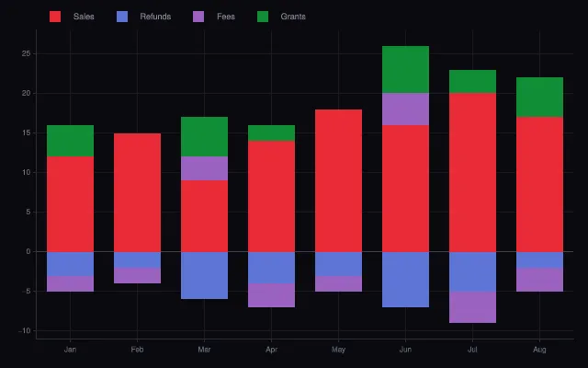Select the red Sales bar for Mar
This screenshot has height=368, width=588.
pos(204,216)
